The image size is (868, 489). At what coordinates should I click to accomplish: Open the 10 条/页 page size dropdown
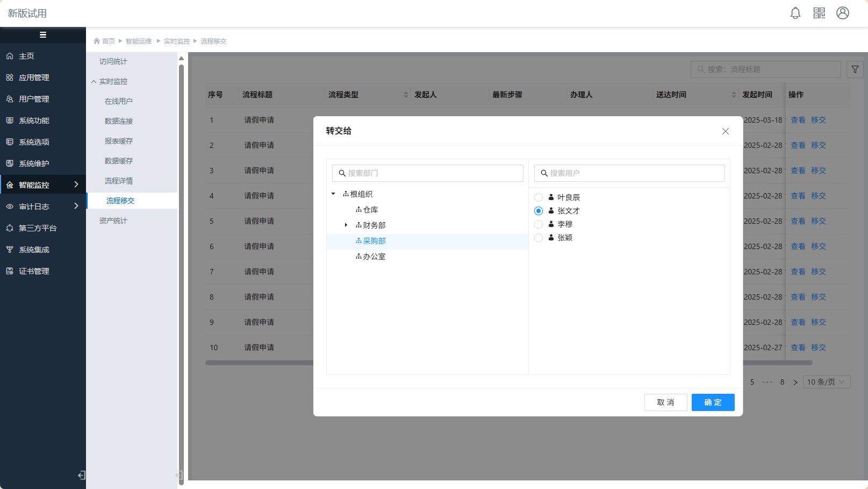pyautogui.click(x=827, y=382)
